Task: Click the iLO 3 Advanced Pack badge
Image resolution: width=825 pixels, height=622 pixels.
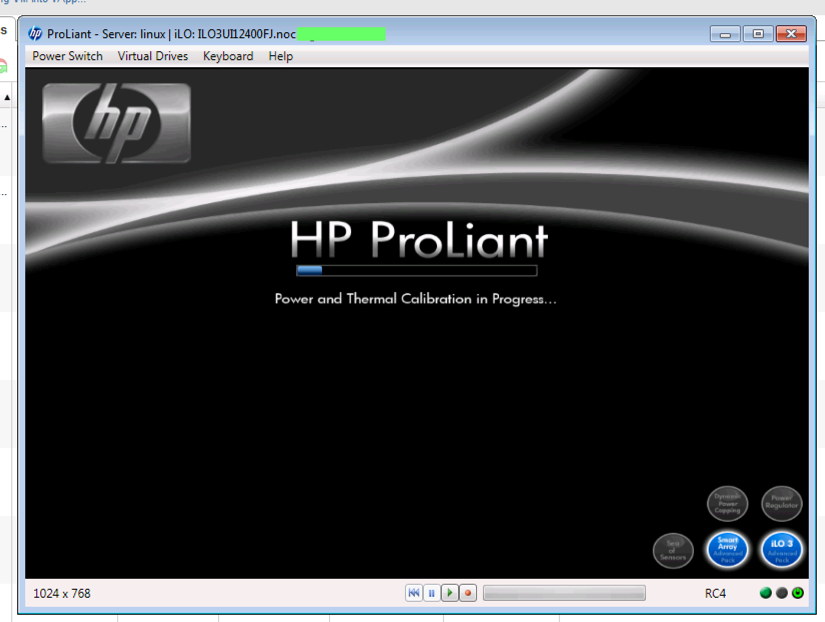Action: click(781, 550)
